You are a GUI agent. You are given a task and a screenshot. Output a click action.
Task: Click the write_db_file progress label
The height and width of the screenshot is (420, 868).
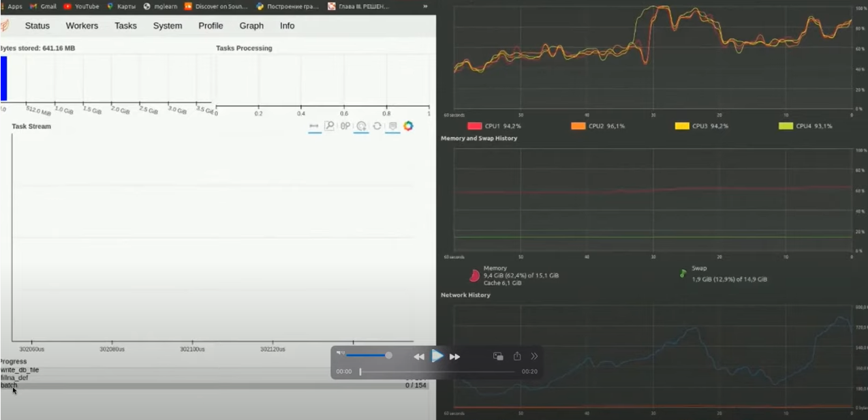pos(20,370)
